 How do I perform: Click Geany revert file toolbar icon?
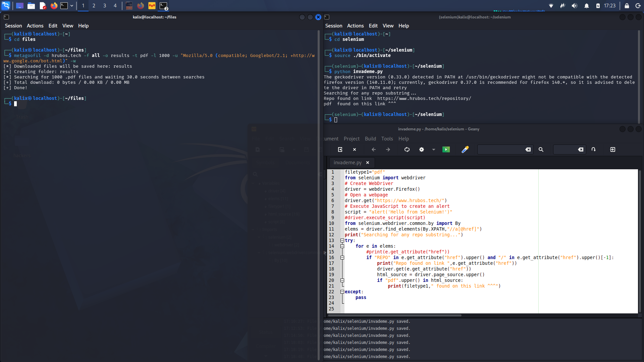click(340, 149)
